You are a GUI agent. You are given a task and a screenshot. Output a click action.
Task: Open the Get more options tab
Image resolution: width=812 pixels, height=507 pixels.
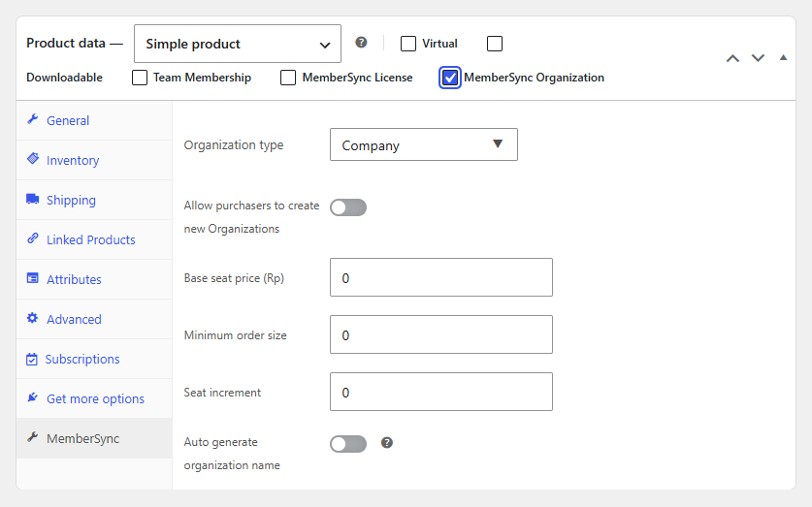[94, 398]
